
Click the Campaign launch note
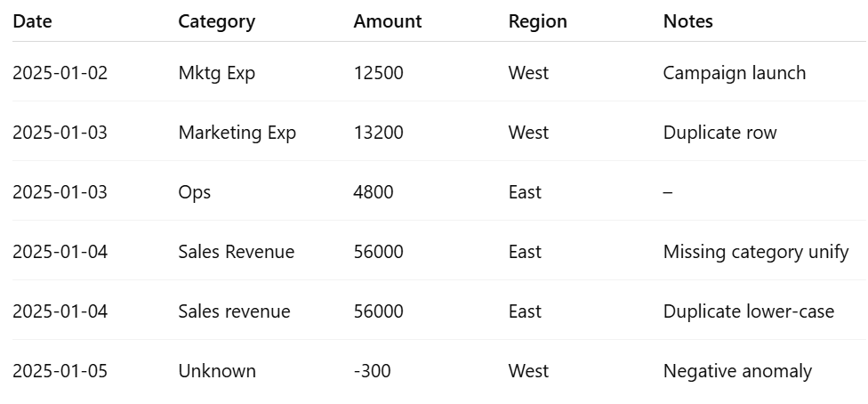pos(734,73)
